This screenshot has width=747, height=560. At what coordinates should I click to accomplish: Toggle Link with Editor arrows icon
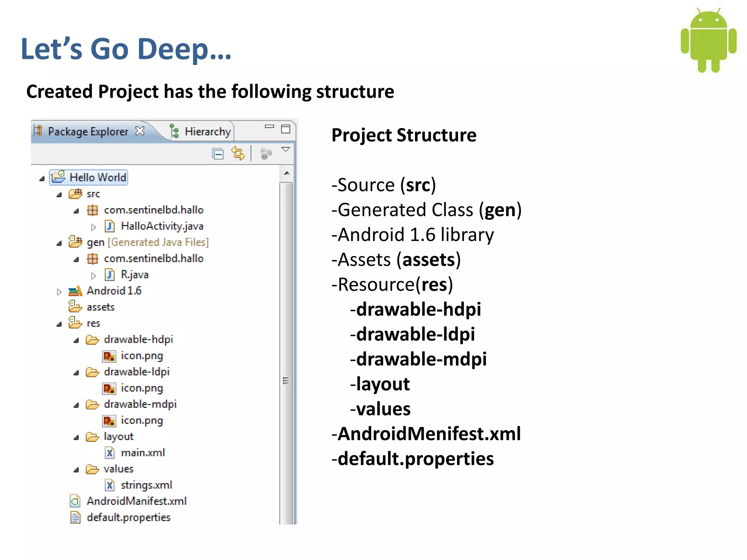click(238, 153)
